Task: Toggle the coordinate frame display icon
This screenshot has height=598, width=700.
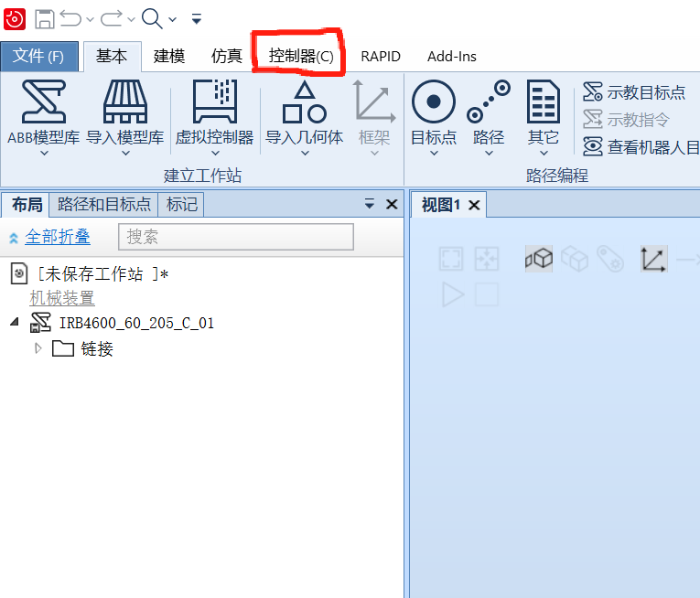Action: click(x=653, y=259)
